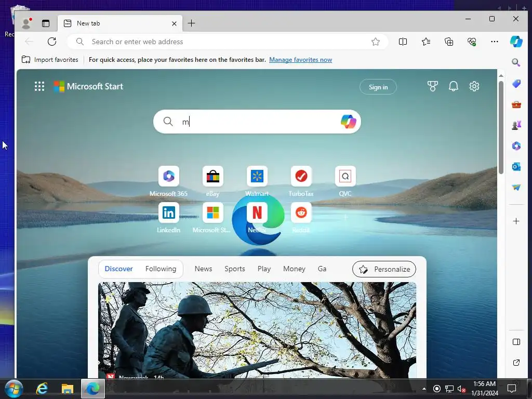Open sidebar Games chess icon

pyautogui.click(x=516, y=125)
